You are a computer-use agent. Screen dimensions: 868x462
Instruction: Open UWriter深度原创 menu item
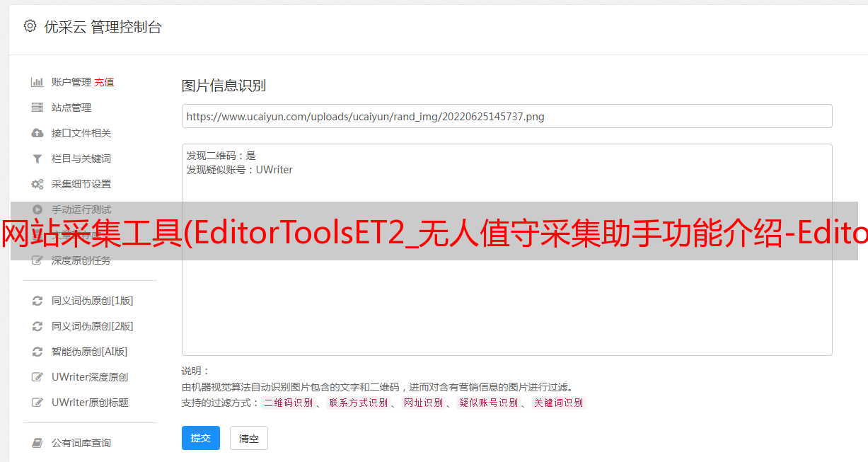[x=90, y=377]
